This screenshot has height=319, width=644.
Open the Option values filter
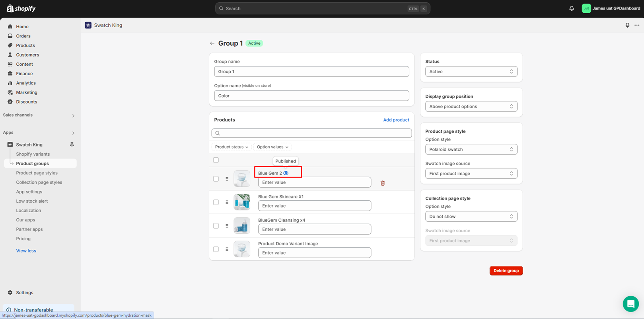(272, 147)
